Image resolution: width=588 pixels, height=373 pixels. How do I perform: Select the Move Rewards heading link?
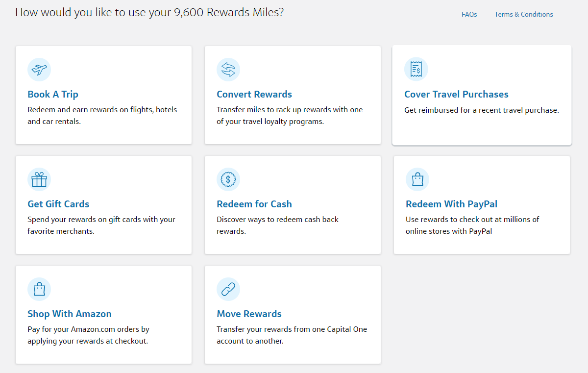point(249,314)
